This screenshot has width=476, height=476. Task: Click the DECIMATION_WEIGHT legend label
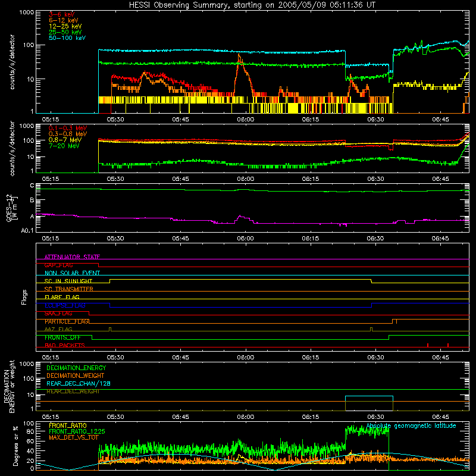tap(76, 375)
